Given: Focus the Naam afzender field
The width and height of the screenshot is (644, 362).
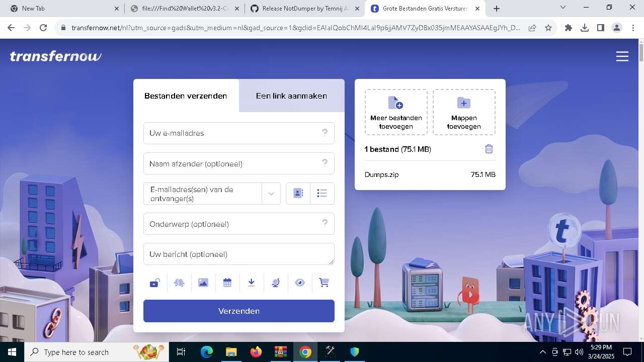Looking at the screenshot, I should coord(239,163).
